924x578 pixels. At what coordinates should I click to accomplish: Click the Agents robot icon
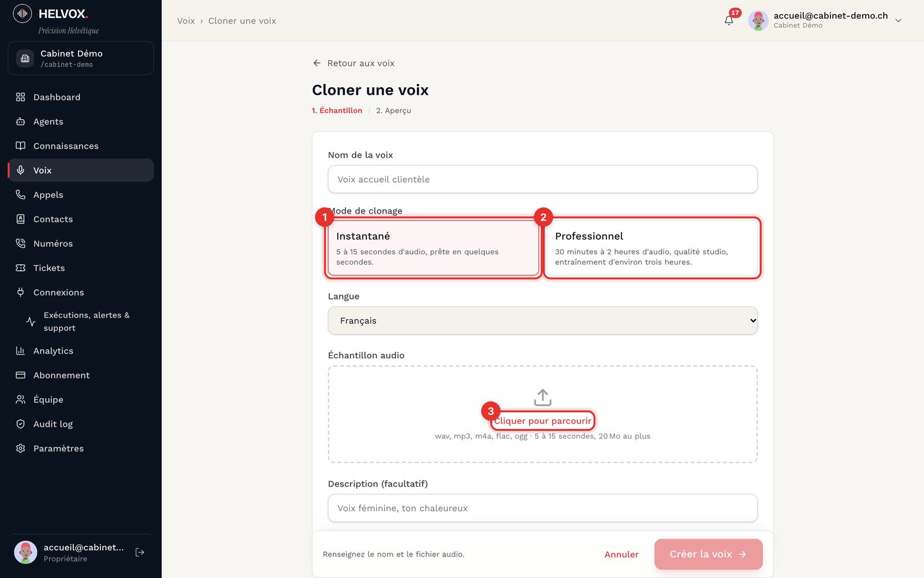click(x=21, y=121)
